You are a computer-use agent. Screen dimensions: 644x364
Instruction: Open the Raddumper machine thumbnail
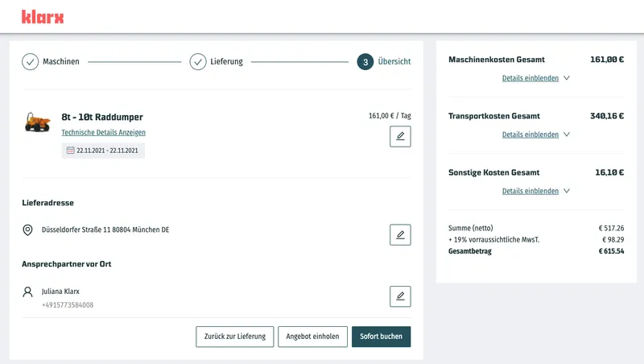pos(37,122)
